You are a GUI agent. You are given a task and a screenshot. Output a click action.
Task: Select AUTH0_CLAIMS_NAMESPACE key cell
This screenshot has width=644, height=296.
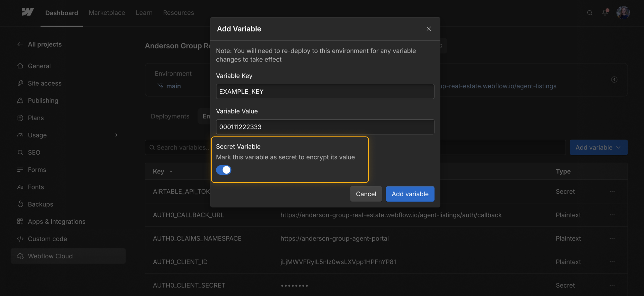[x=197, y=238]
